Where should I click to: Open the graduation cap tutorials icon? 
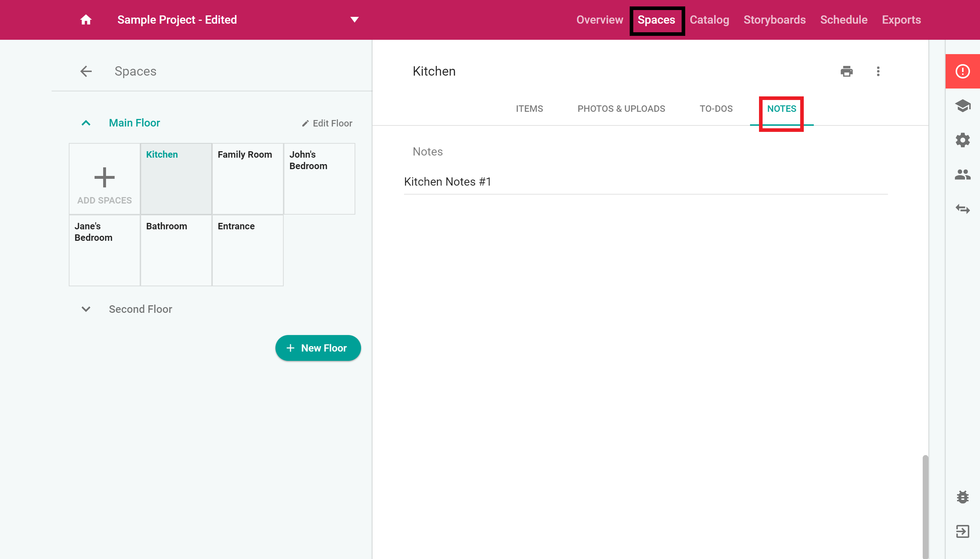pyautogui.click(x=962, y=106)
